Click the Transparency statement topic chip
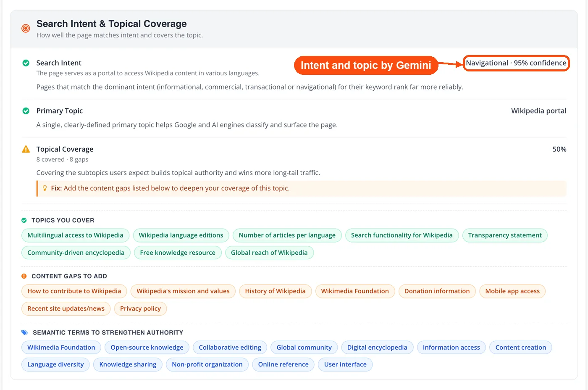588x390 pixels. tap(505, 235)
